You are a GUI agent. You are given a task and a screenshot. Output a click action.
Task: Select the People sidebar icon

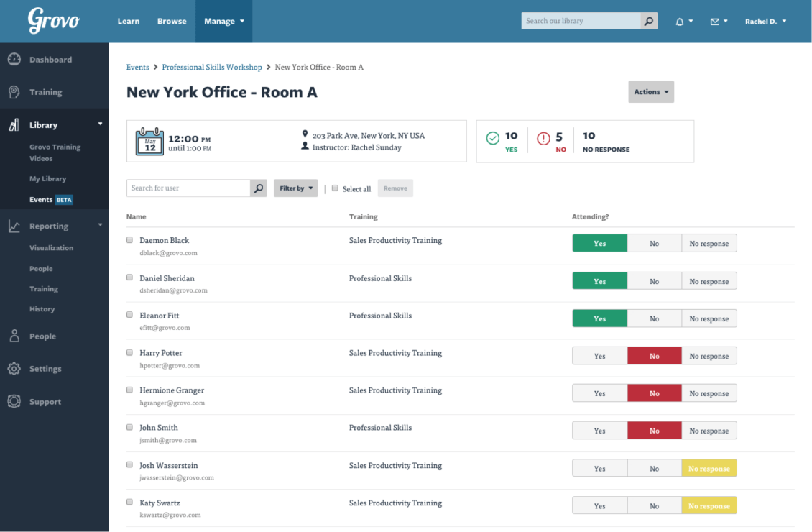pos(14,336)
